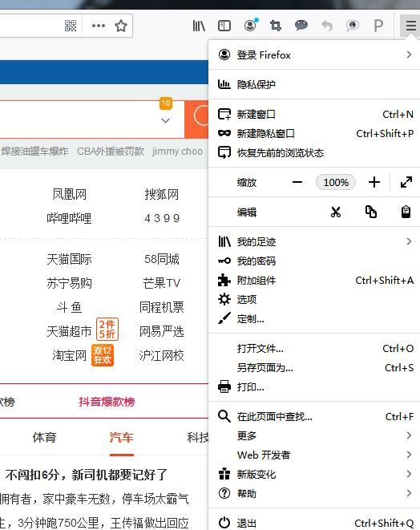Viewport: 420px width, 530px height.
Task: Bookmark this page with the star icon
Action: [121, 26]
